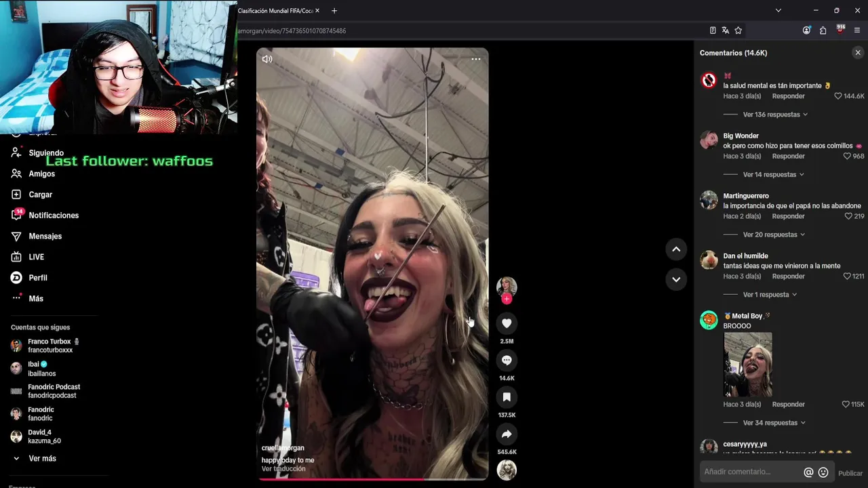Open comments with the speech bubble icon
Image resolution: width=868 pixels, height=488 pixels.
click(507, 360)
